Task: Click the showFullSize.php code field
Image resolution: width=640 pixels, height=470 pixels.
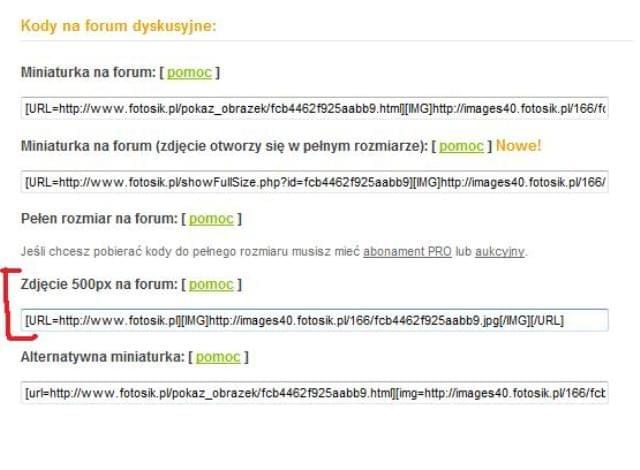Action: [x=315, y=182]
